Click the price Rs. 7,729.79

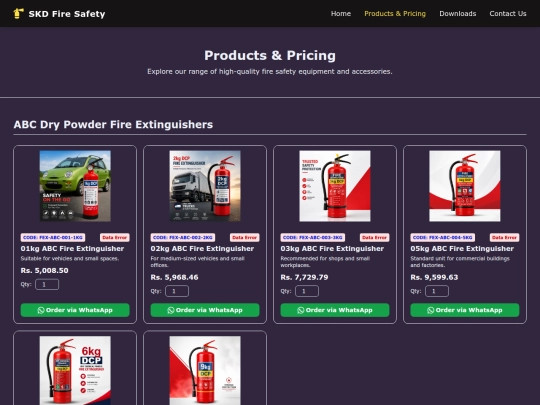point(304,278)
